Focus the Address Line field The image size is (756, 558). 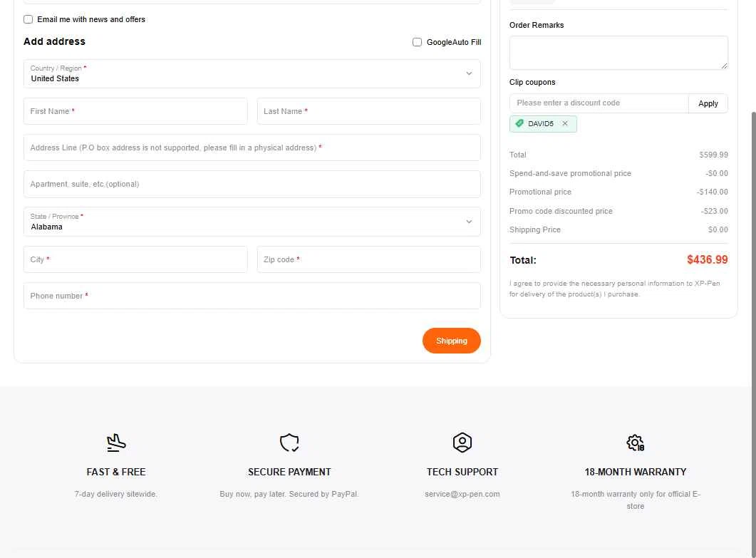252,148
